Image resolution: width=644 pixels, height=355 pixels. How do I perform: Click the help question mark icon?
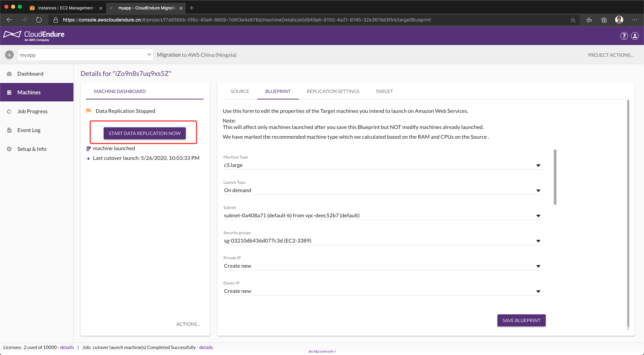tap(624, 36)
